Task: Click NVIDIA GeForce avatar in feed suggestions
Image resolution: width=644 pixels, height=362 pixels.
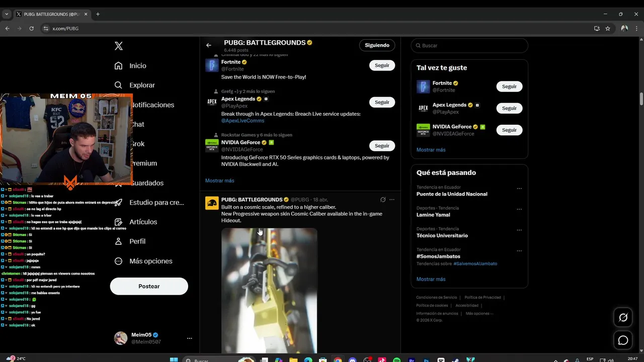Action: coord(212,146)
